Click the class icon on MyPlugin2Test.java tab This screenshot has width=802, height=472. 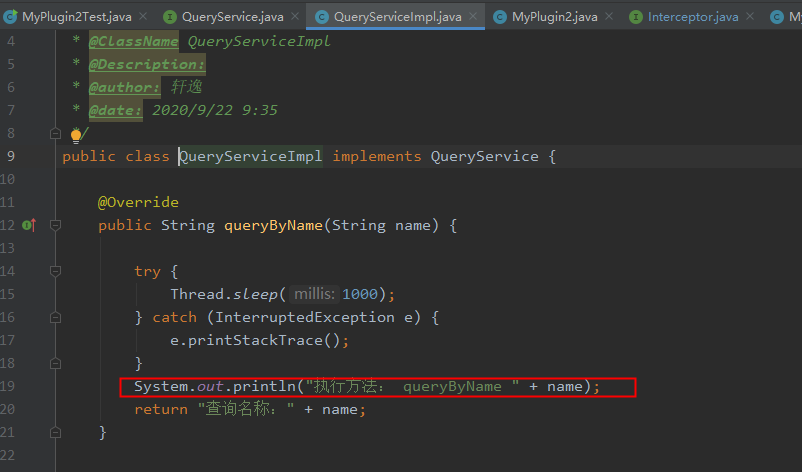10,17
